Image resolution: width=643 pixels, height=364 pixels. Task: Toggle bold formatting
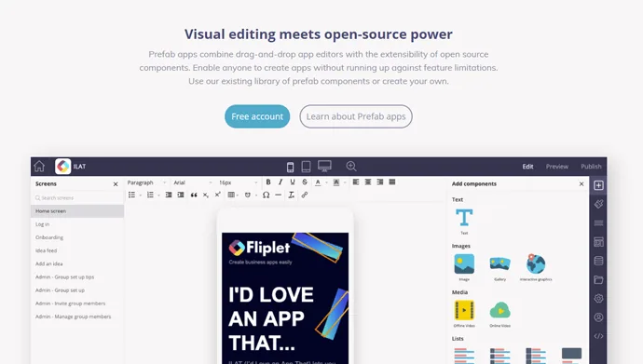tap(268, 182)
